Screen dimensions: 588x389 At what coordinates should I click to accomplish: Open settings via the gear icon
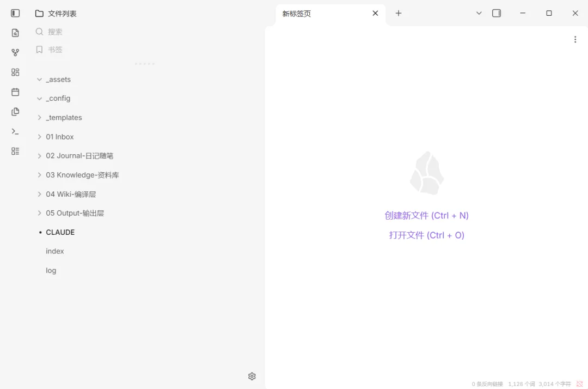coord(252,376)
